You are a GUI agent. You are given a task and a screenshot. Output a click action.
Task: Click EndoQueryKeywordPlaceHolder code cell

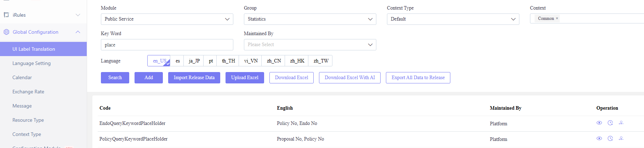(132, 123)
